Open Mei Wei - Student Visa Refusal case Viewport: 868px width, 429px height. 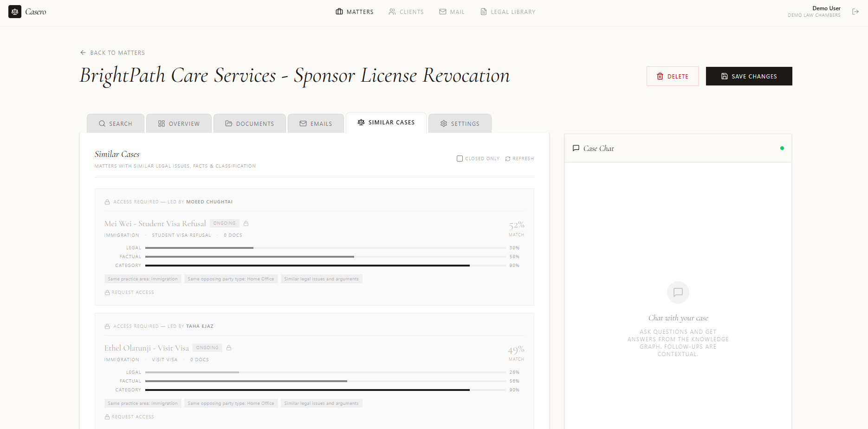pyautogui.click(x=155, y=224)
